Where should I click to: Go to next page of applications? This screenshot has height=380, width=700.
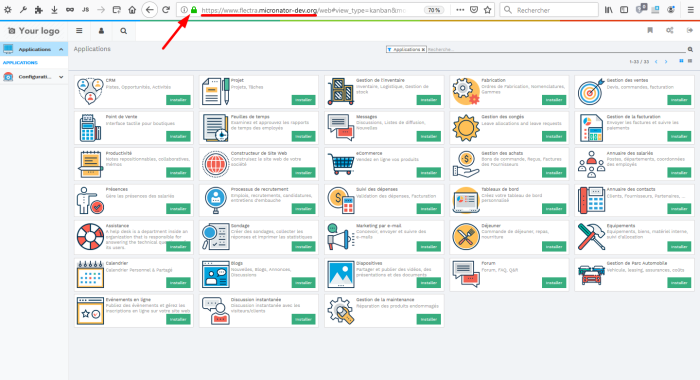point(666,62)
